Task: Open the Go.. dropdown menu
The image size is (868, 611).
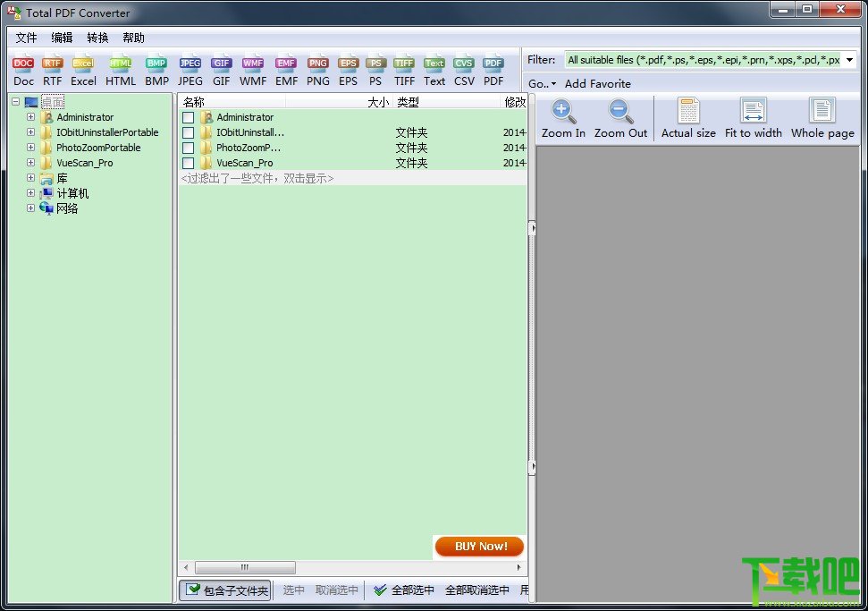Action: click(x=542, y=84)
